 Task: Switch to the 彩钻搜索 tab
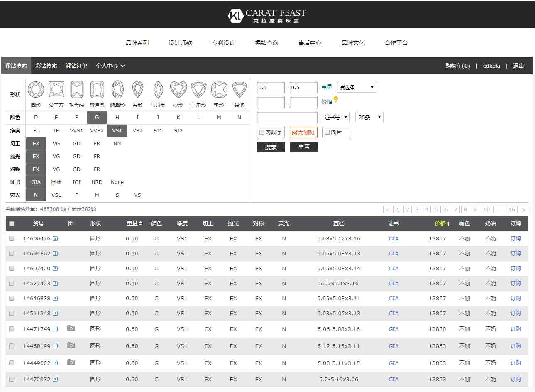point(46,66)
